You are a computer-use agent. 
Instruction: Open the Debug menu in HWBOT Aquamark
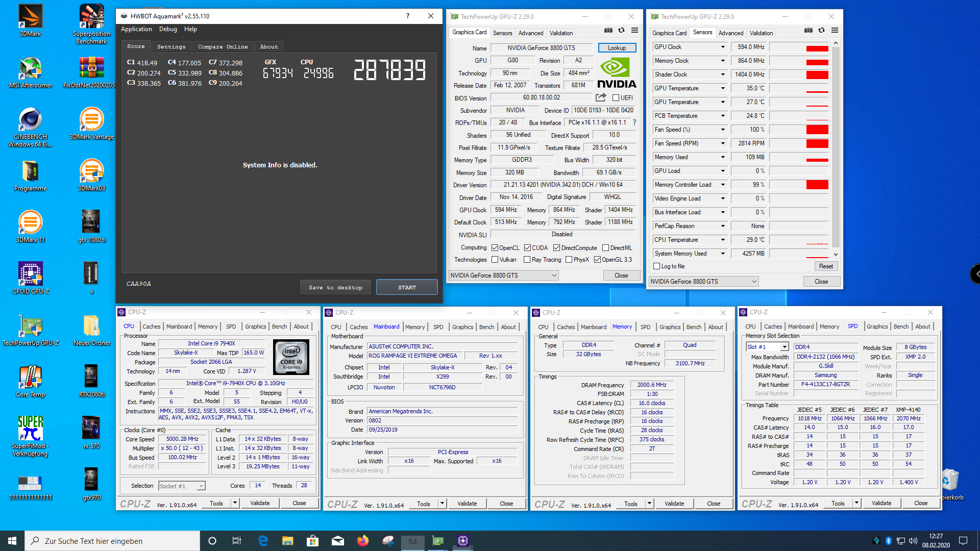(x=168, y=29)
